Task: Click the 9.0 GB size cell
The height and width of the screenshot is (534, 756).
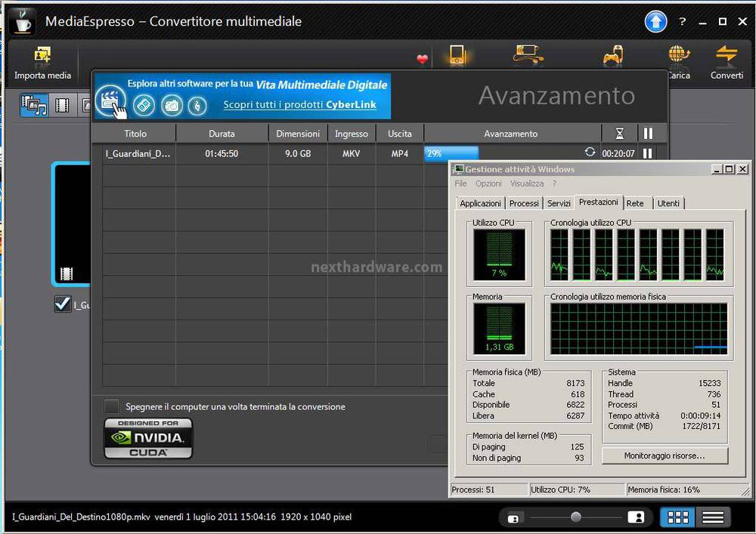Action: (x=298, y=153)
